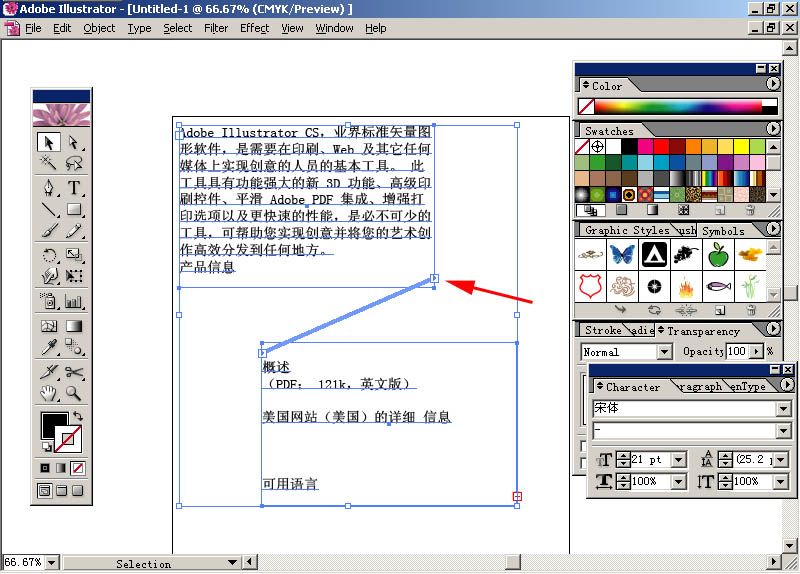800x574 pixels.
Task: Open the Color panel flyout menu
Action: coord(773,84)
